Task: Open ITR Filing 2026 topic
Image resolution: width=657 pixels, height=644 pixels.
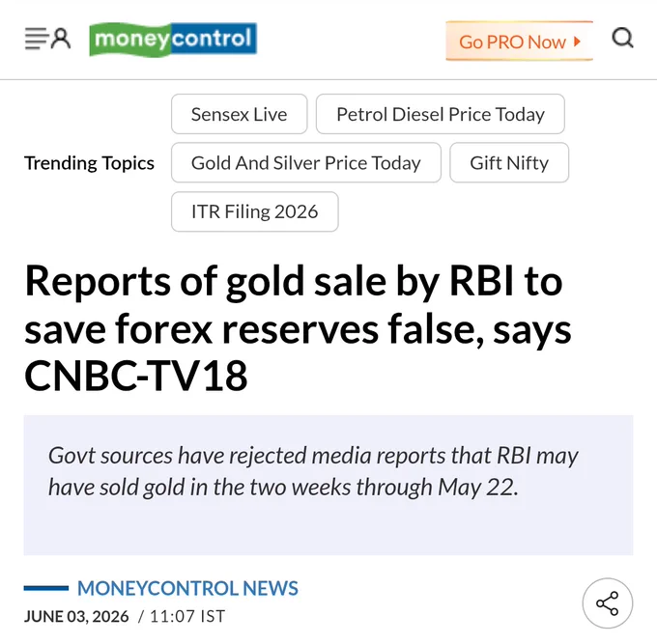Action: tap(255, 211)
